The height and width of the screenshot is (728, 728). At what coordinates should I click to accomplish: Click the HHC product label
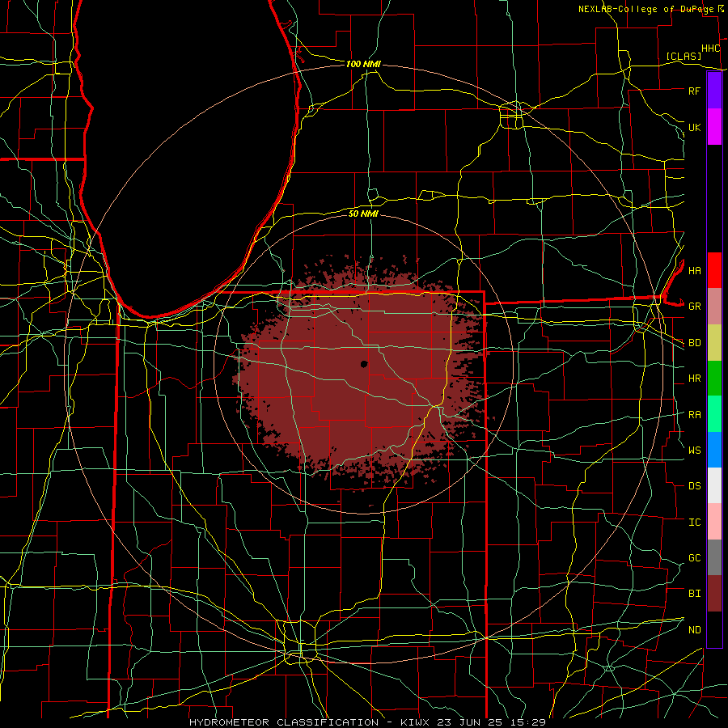710,49
